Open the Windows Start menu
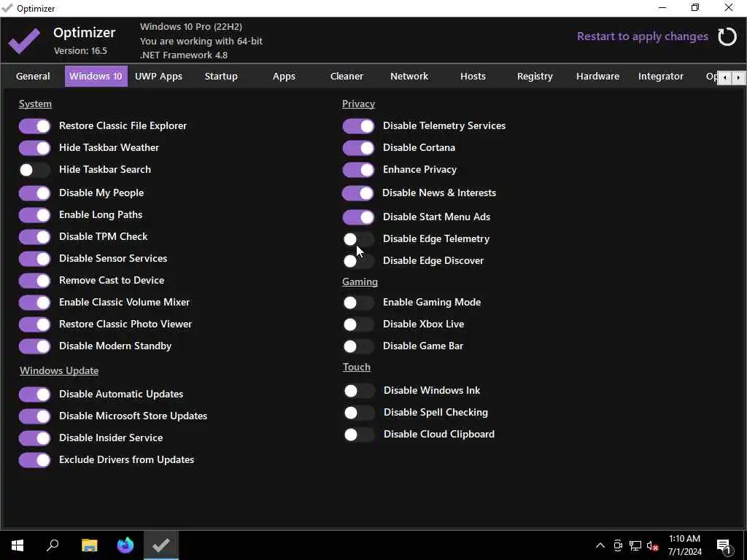 (x=18, y=545)
